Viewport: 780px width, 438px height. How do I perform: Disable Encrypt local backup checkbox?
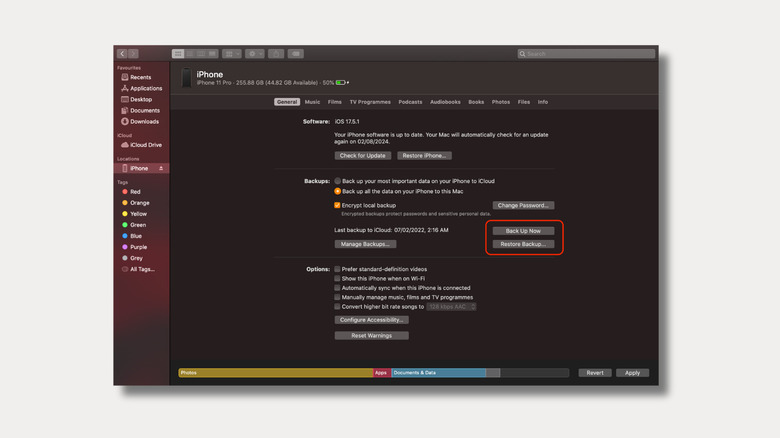coord(338,205)
